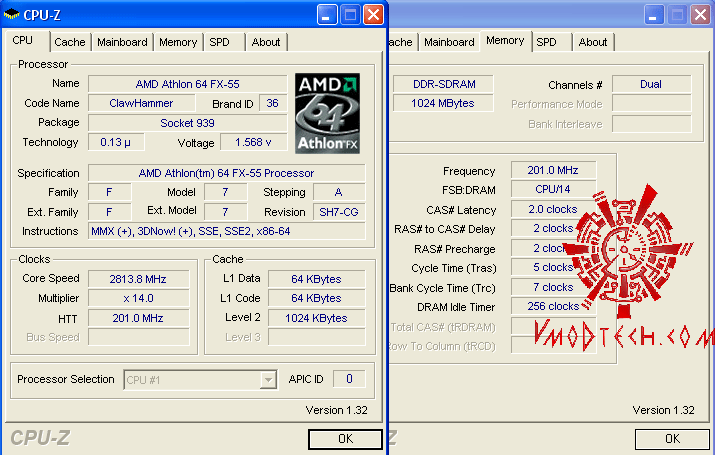Image resolution: width=715 pixels, height=455 pixels.
Task: Select Memory tab in the background window
Action: point(505,41)
